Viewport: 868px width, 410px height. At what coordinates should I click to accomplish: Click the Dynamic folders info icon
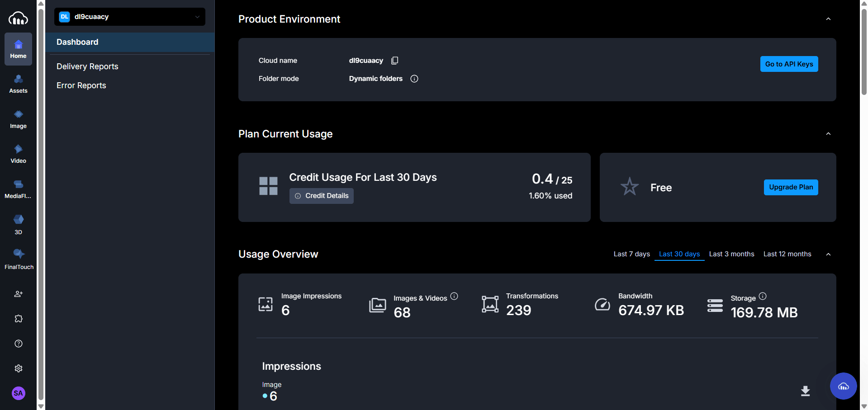point(414,79)
